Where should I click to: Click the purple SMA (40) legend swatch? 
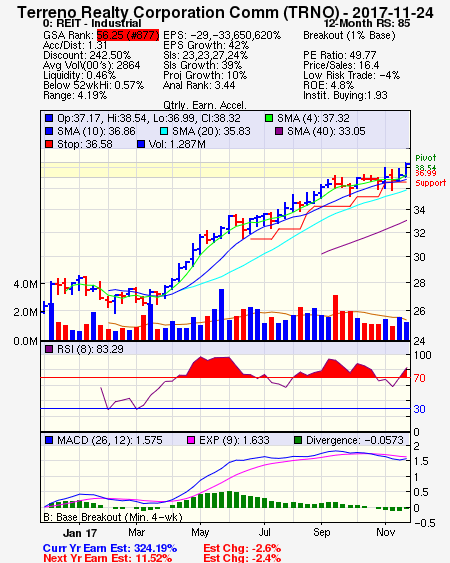(x=279, y=131)
